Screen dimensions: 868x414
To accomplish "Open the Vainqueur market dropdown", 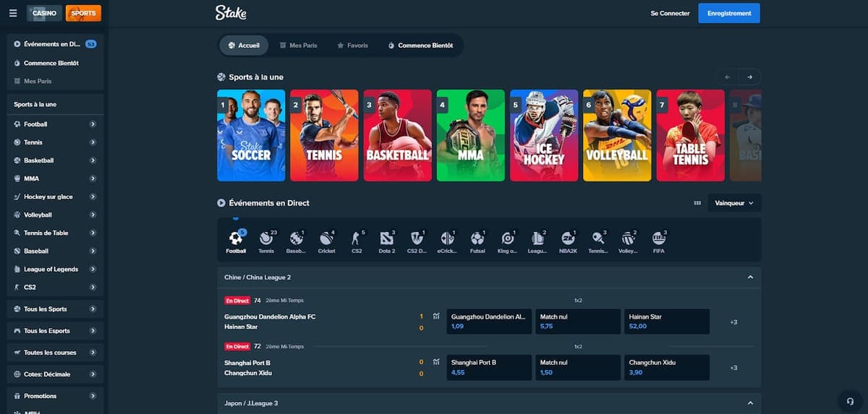I will (734, 203).
